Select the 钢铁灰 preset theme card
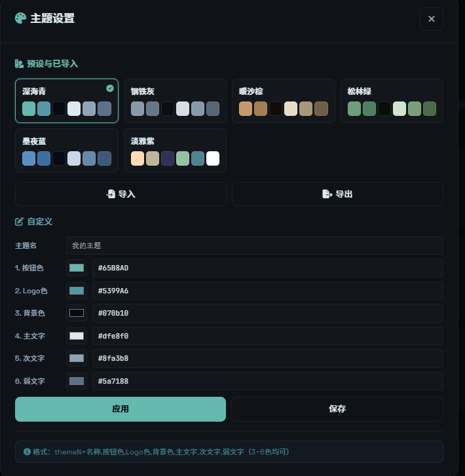This screenshot has height=476, width=465. (x=176, y=101)
